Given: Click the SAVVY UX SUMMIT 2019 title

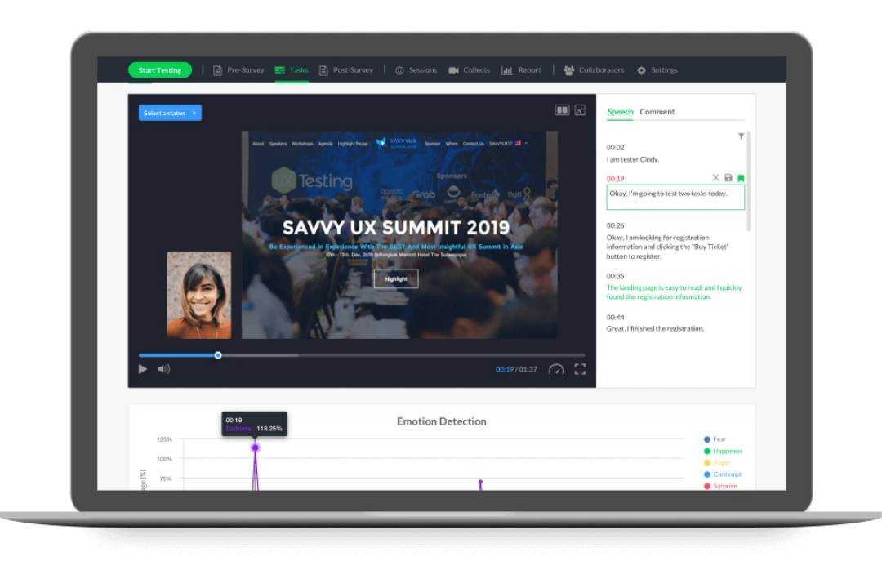Looking at the screenshot, I should click(396, 227).
